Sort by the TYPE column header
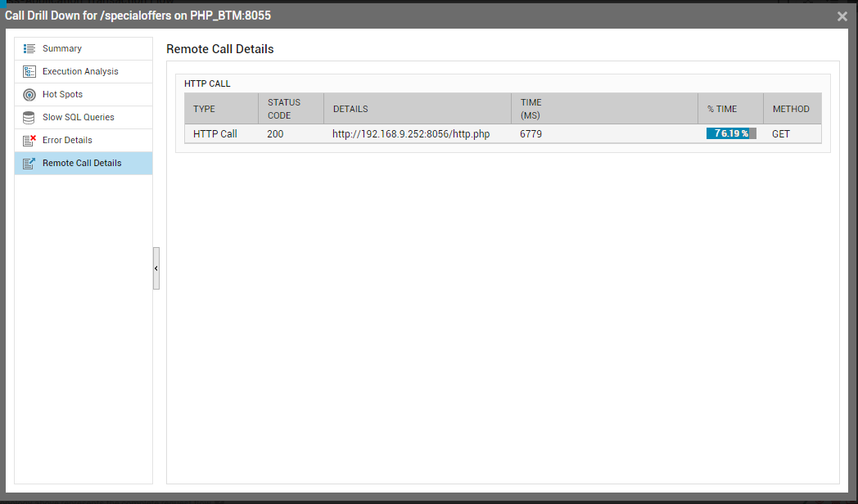 pos(221,109)
